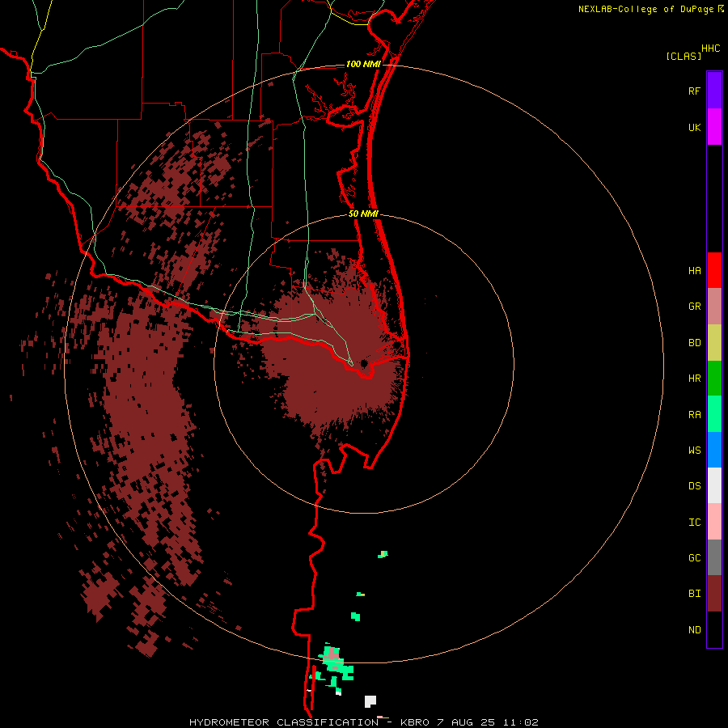The height and width of the screenshot is (728, 728).
Task: Click the 'BI' legend label
Action: 694,594
